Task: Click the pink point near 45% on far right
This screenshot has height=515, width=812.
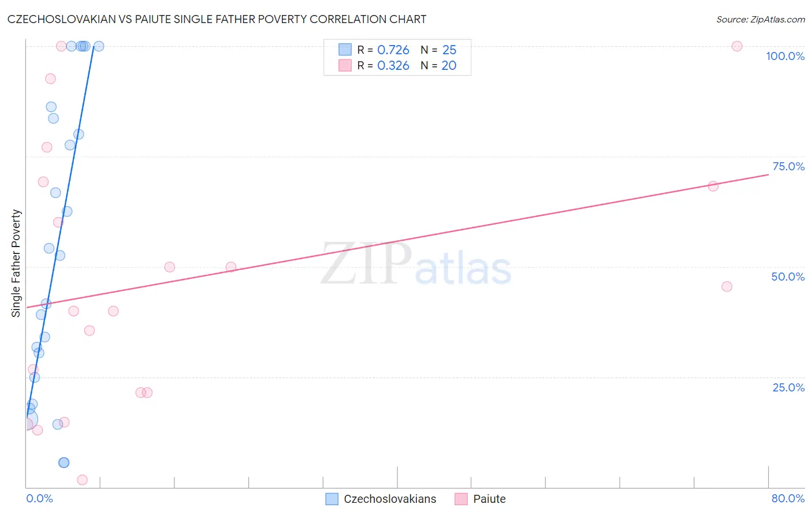Action: pos(727,286)
